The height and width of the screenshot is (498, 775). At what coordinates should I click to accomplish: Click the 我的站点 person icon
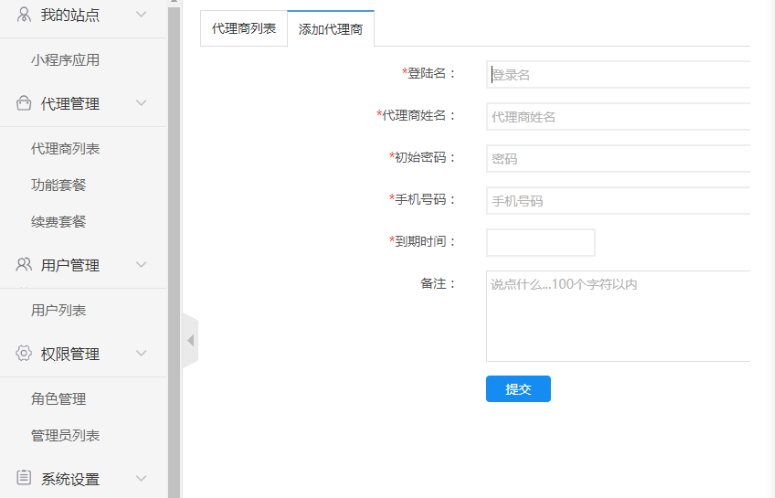pyautogui.click(x=24, y=14)
